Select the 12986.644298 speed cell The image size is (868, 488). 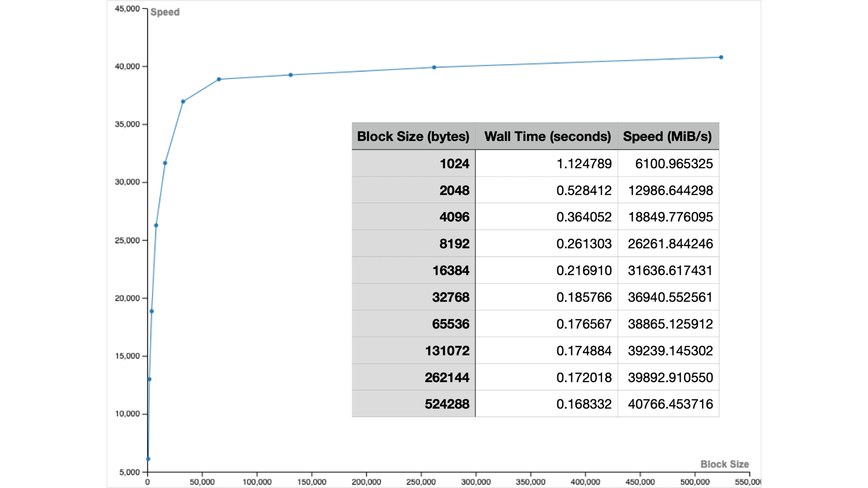(670, 190)
